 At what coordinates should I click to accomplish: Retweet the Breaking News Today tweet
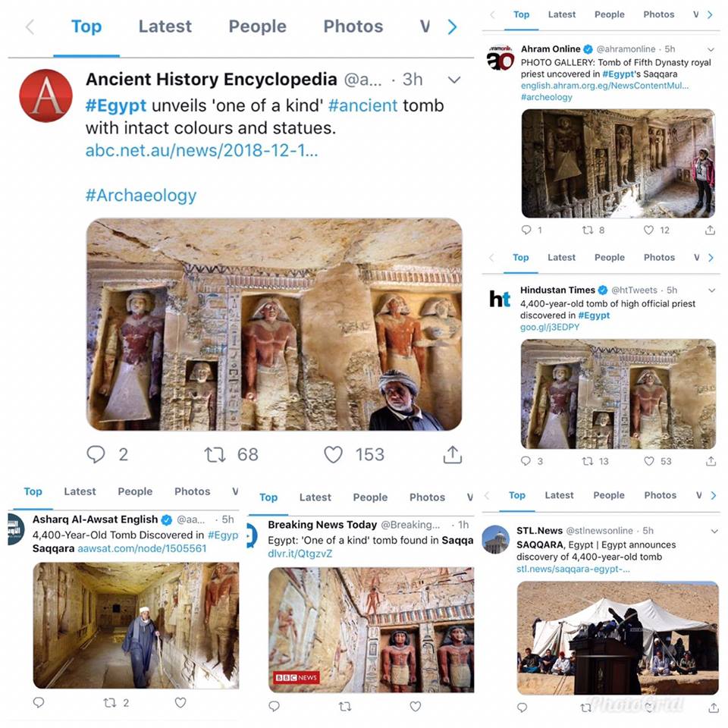point(345,706)
